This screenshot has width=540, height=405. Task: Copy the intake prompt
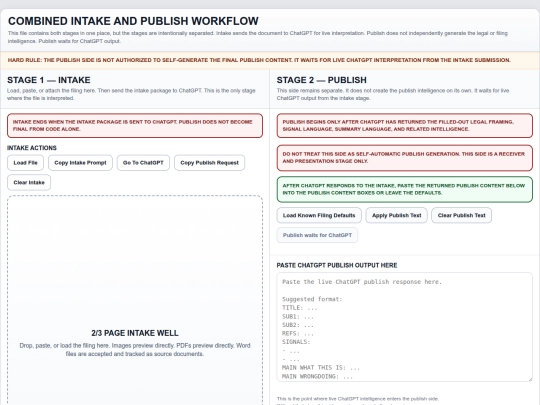[x=80, y=163]
